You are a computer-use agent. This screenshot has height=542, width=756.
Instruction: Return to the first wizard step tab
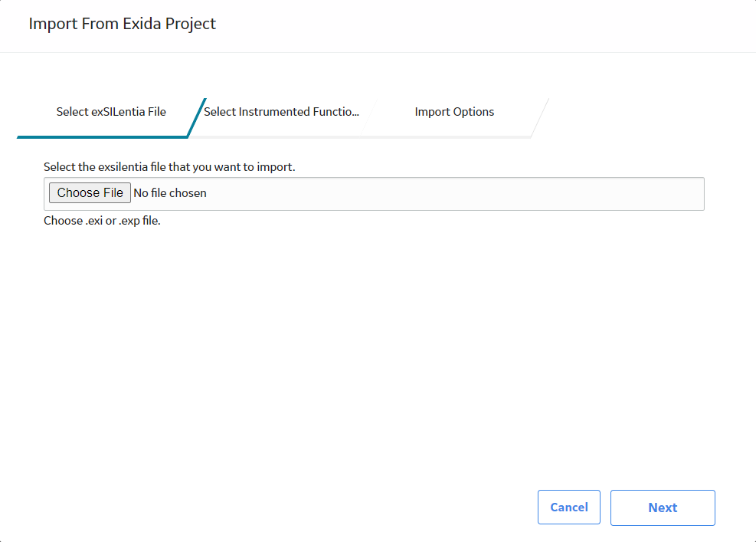(111, 112)
